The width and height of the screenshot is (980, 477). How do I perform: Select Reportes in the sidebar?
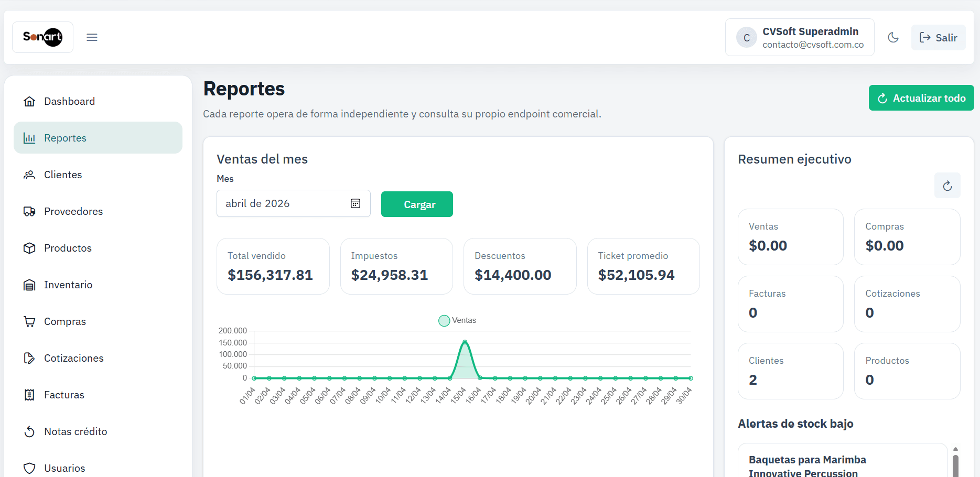tap(98, 138)
